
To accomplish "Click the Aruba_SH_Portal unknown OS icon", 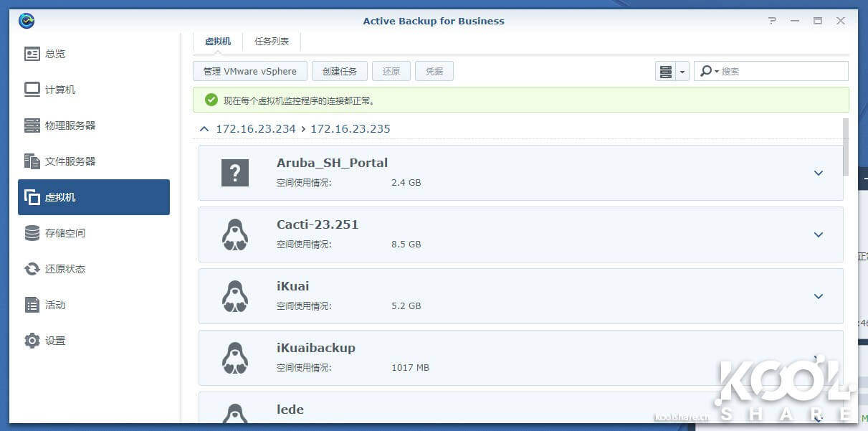I will 235,173.
